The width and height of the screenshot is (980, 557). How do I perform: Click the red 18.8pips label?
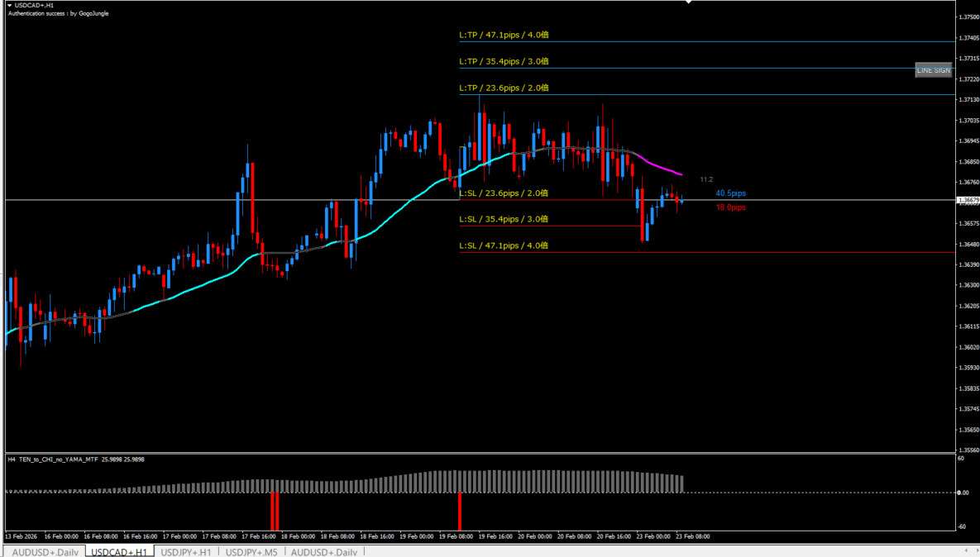[x=730, y=208]
